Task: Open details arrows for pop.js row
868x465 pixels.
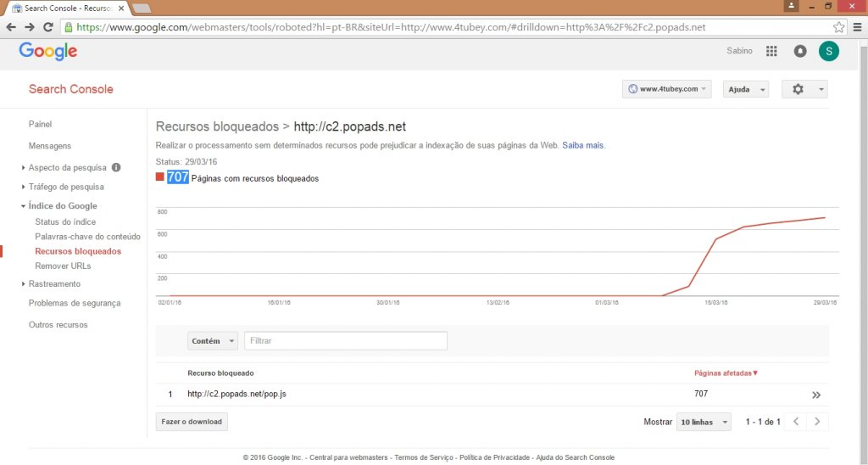Action: (816, 395)
